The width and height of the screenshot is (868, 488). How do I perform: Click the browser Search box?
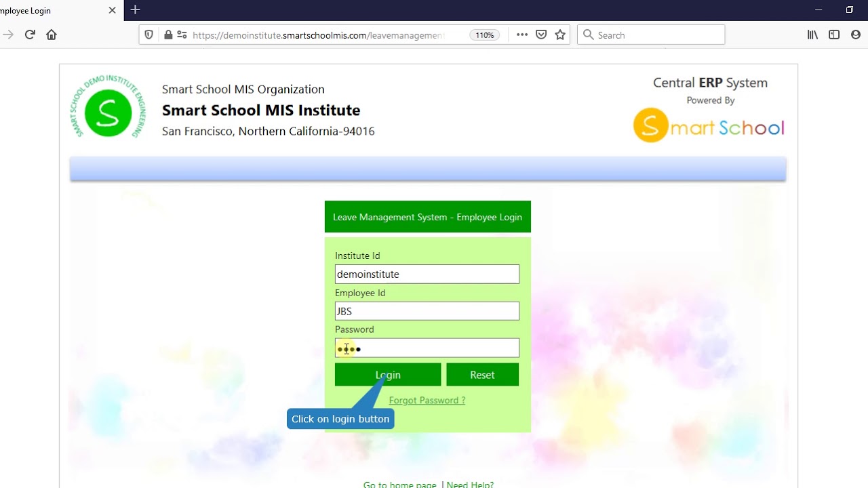(x=651, y=35)
